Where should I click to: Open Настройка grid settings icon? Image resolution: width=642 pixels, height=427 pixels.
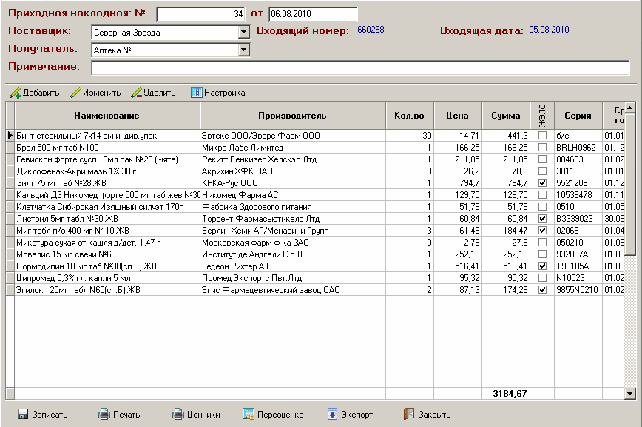pyautogui.click(x=197, y=93)
